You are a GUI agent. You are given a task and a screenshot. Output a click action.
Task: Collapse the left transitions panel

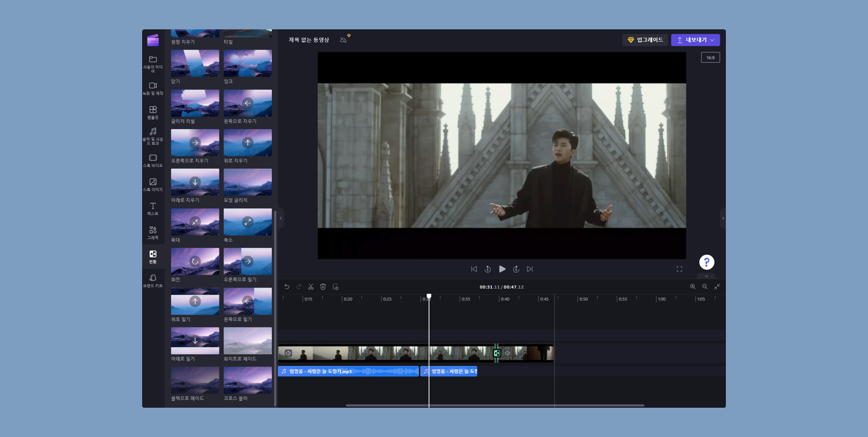(x=281, y=218)
